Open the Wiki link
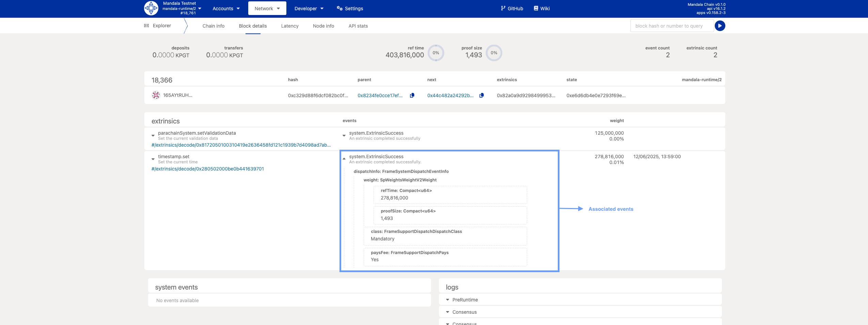 541,9
